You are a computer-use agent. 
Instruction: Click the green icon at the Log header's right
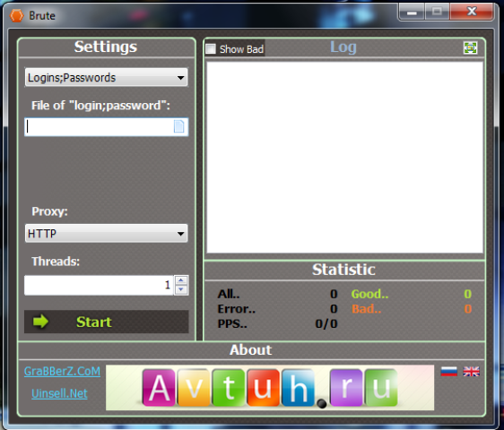[x=470, y=47]
